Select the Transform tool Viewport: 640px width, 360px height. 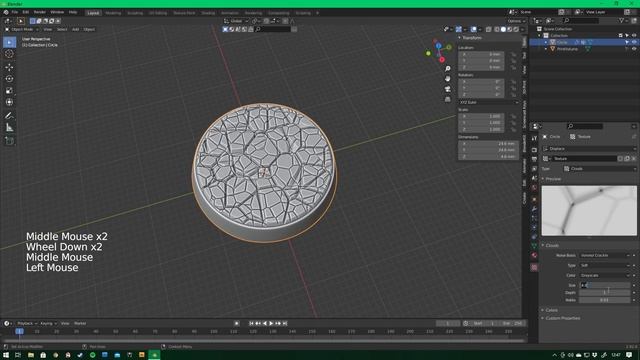click(x=9, y=102)
